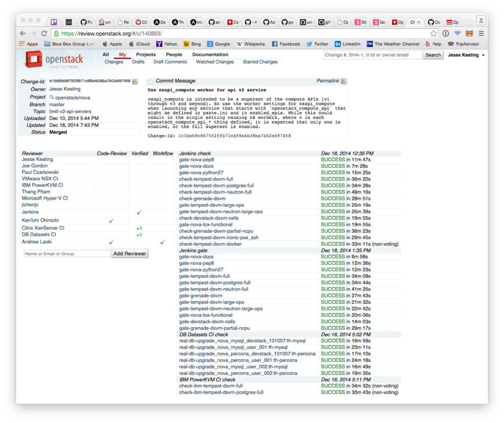Bookmark this page with the address bar star
The image size is (504, 423).
click(433, 33)
